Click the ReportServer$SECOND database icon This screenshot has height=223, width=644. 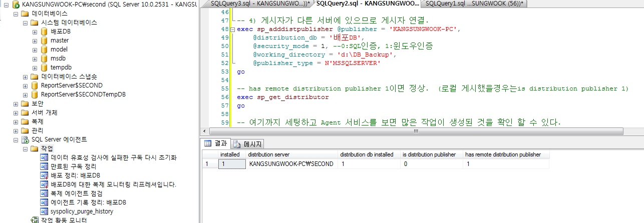point(34,85)
